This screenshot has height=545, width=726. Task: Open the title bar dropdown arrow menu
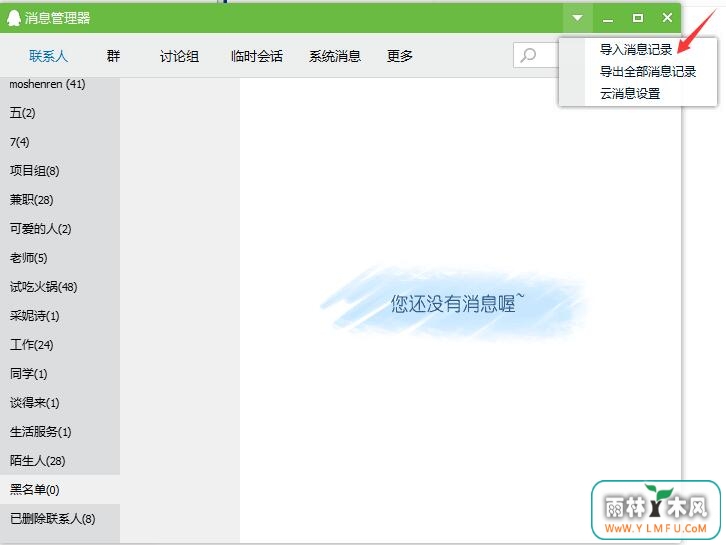pyautogui.click(x=577, y=18)
